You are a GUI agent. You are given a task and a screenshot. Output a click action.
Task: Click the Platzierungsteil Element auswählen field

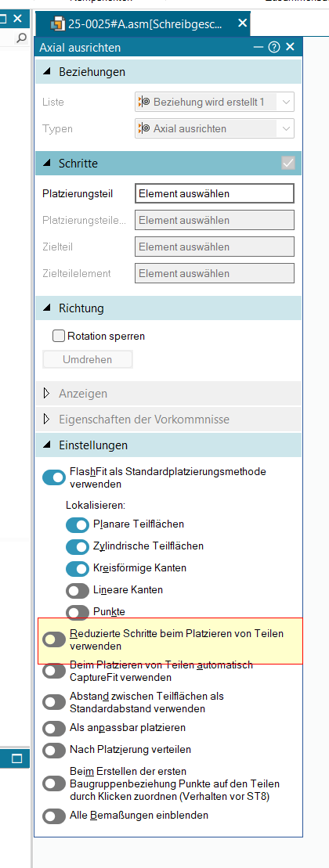pyautogui.click(x=215, y=193)
